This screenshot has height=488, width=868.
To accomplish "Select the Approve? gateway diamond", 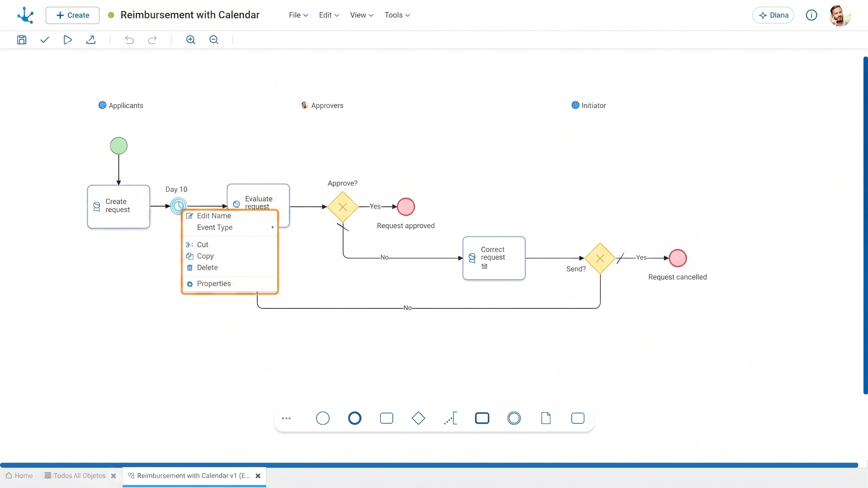I will [343, 207].
